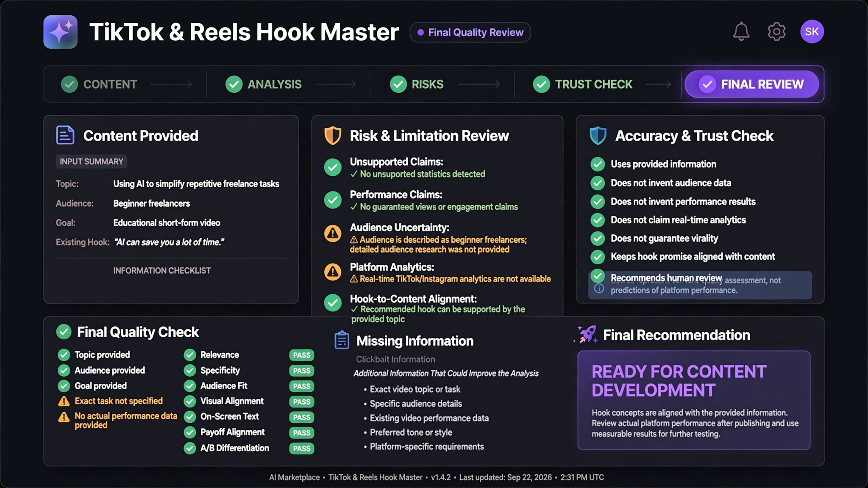Image resolution: width=868 pixels, height=488 pixels.
Task: Open the INFORMATION CHECKLIST section
Action: click(x=162, y=271)
